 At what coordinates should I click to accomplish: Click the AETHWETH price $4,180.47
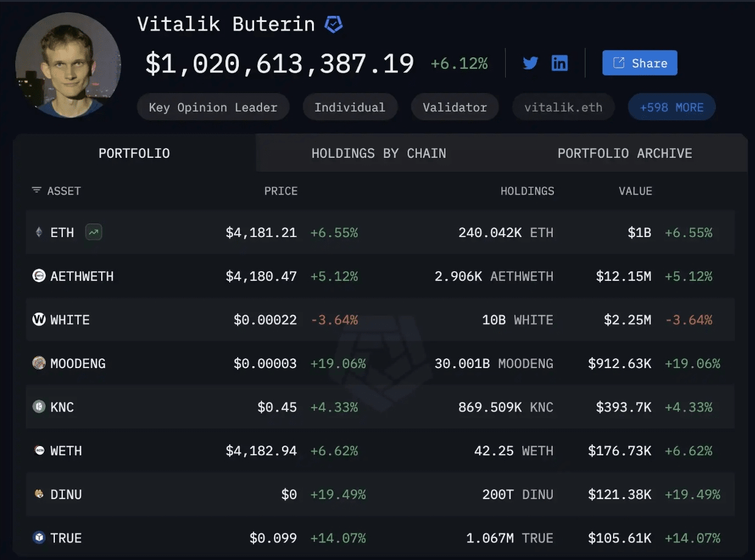coord(261,276)
